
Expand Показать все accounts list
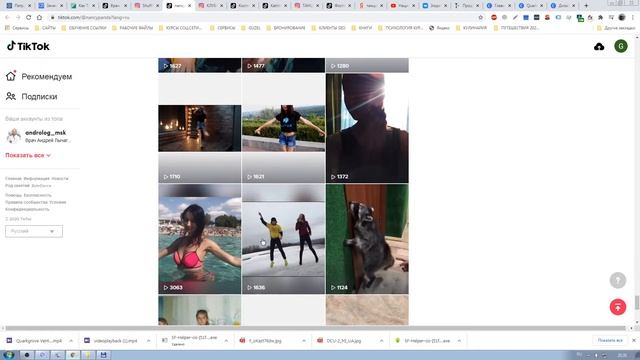(x=28, y=155)
